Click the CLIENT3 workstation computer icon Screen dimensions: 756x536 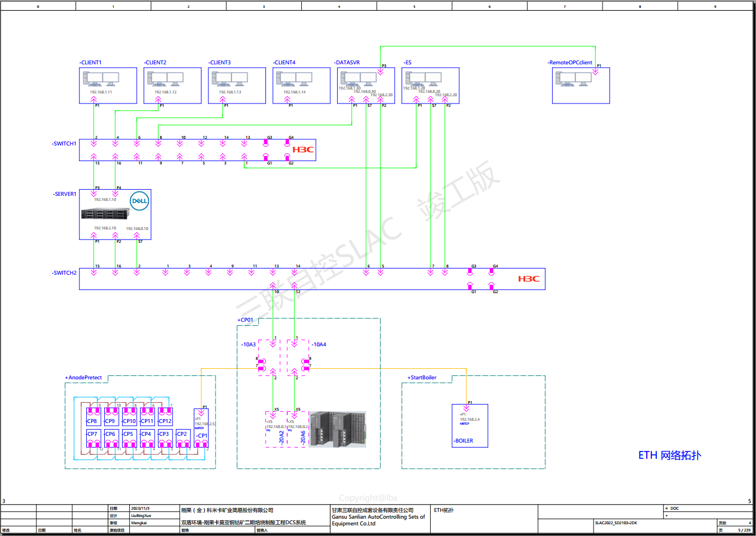230,79
